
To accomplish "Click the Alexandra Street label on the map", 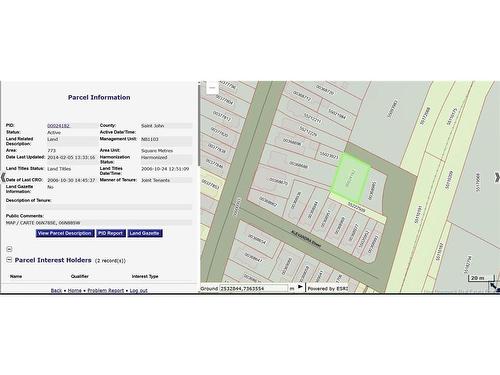I will [306, 239].
